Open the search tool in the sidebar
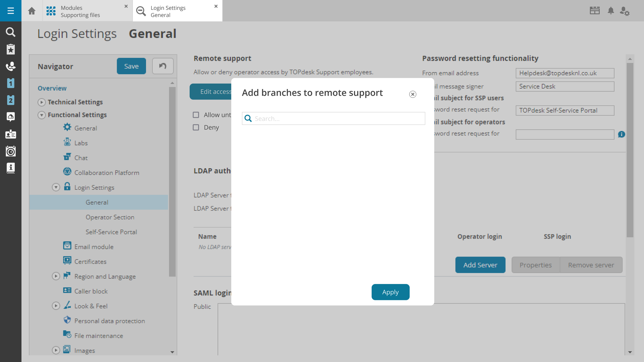Screen dimensions: 644x362 [x=11, y=32]
